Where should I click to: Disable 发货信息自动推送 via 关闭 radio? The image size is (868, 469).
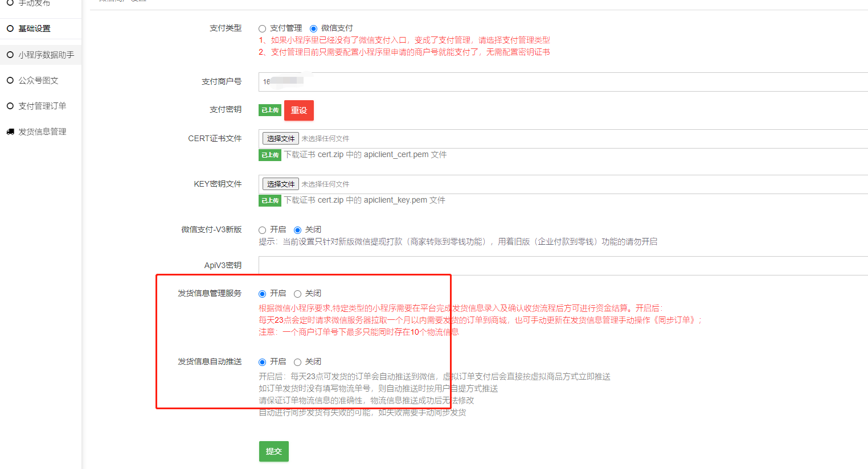297,362
